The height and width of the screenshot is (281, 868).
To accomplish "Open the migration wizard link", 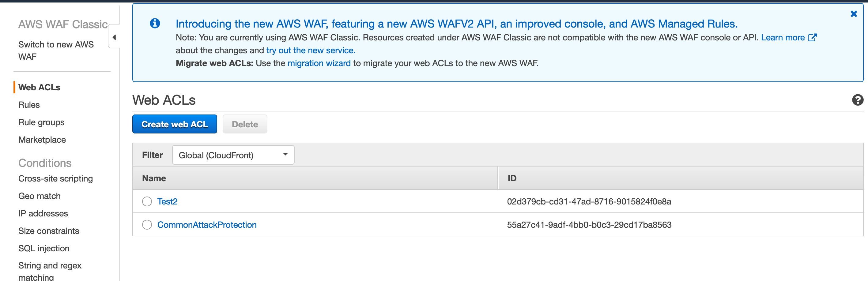I will tap(319, 63).
